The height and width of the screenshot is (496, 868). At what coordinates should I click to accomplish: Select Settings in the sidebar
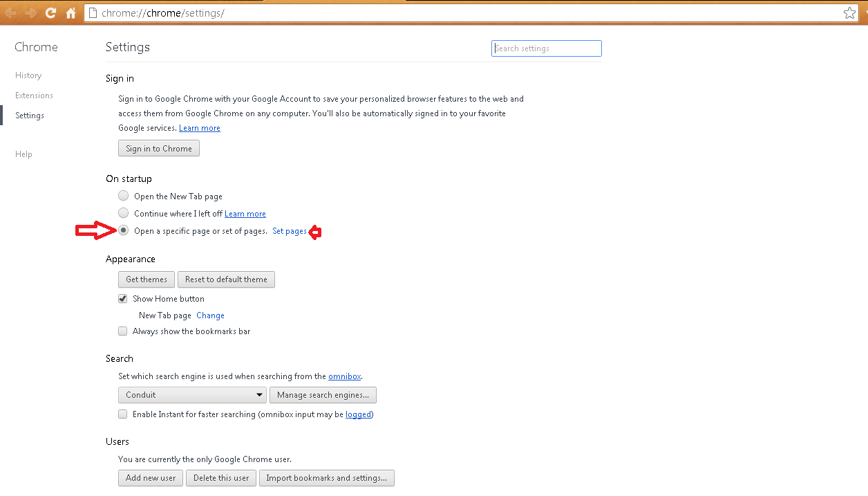pos(30,116)
